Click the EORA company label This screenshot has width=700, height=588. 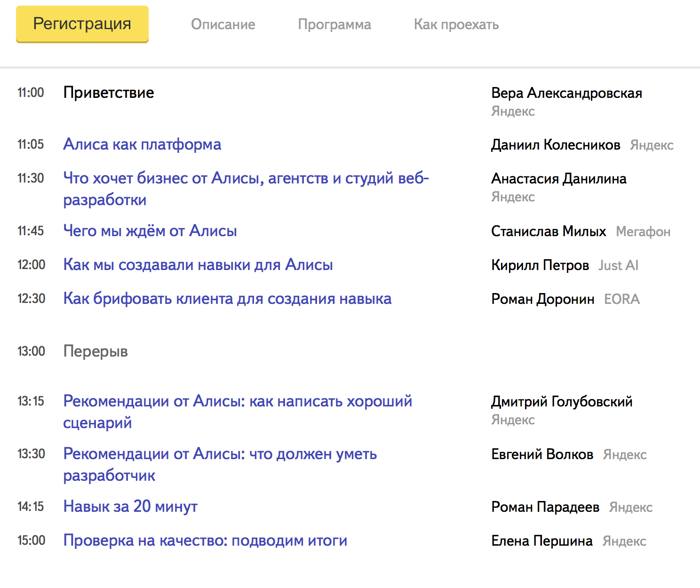point(621,299)
